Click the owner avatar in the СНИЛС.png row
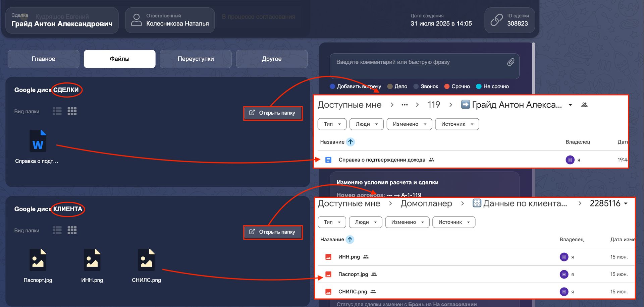 (564, 292)
